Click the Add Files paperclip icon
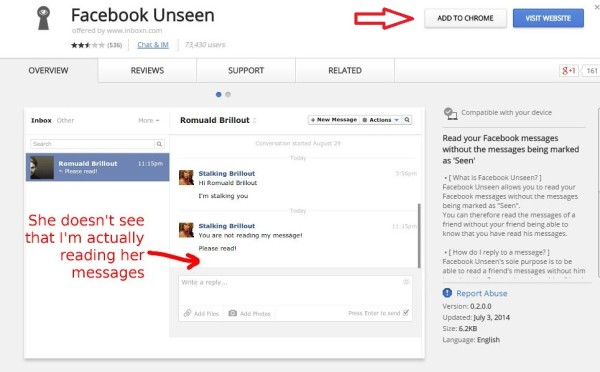 point(188,313)
